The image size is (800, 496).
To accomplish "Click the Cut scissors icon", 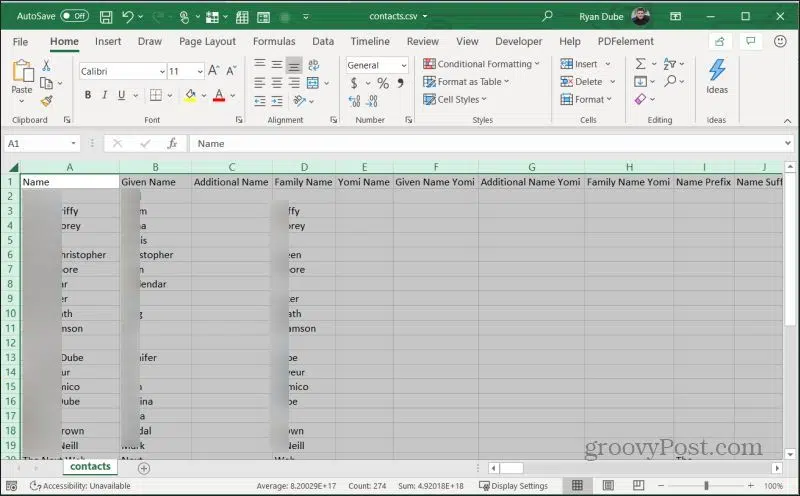I will tap(46, 66).
